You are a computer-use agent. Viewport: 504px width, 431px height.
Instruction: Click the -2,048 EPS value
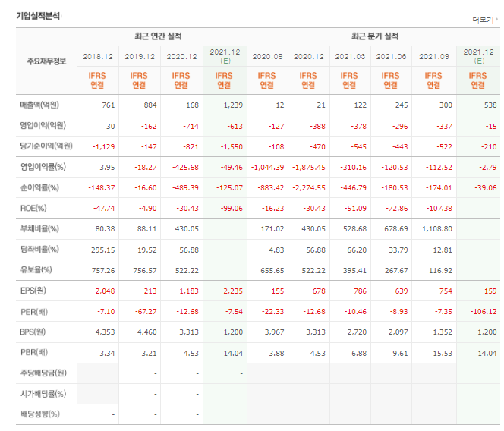pyautogui.click(x=103, y=291)
